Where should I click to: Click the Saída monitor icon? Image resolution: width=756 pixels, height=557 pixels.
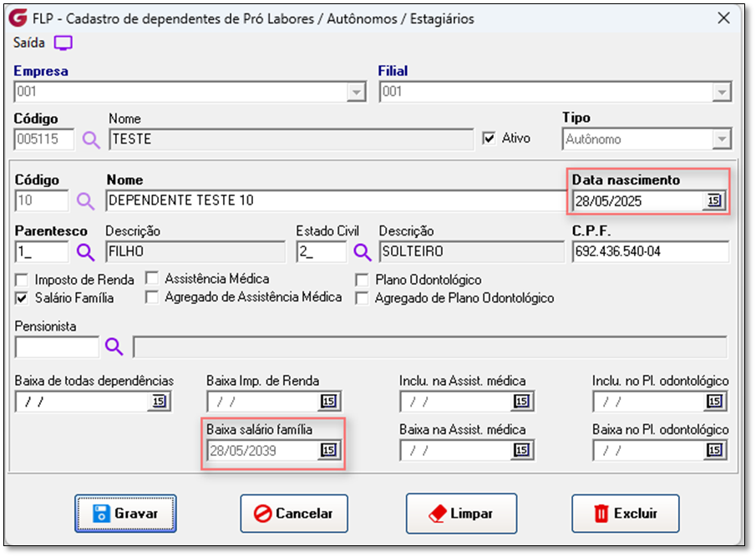tap(63, 43)
